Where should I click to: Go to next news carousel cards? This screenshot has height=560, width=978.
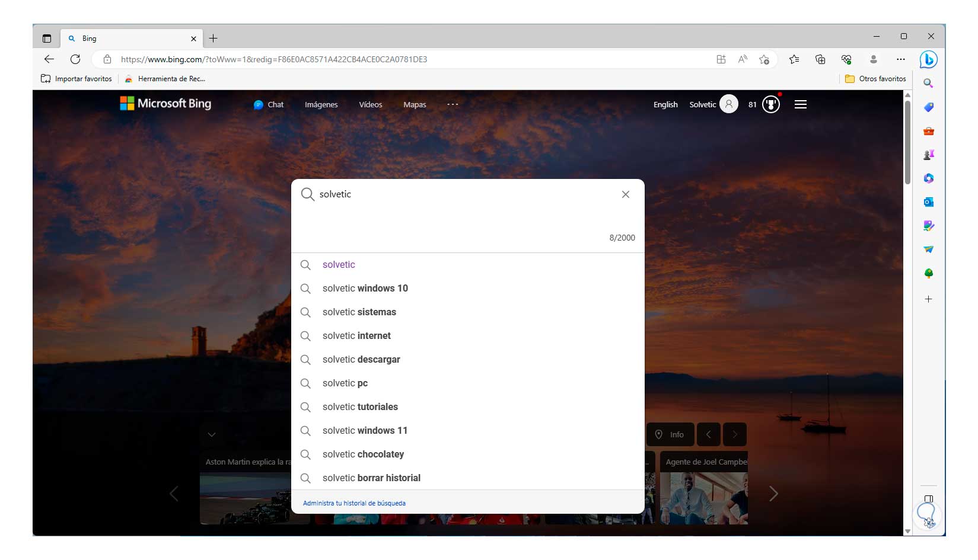click(773, 494)
